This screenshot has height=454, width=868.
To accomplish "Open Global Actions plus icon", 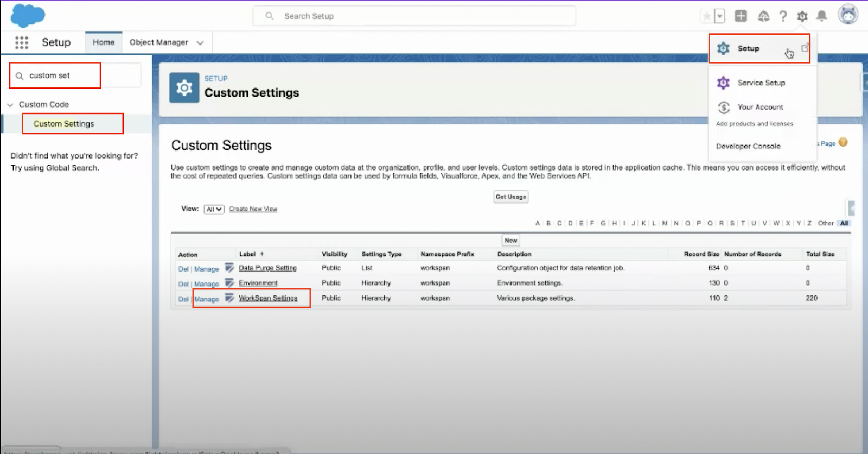I will [741, 16].
